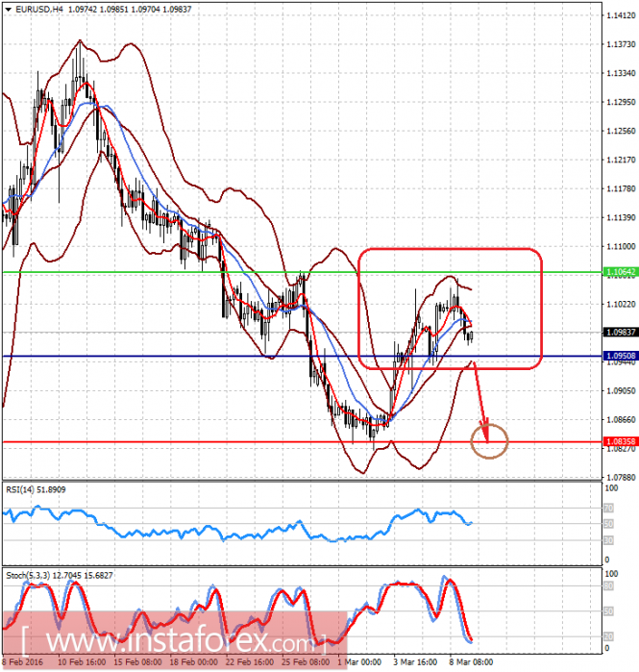The width and height of the screenshot is (639, 672).
Task: Select the green 1.10642 price level label
Action: click(621, 272)
